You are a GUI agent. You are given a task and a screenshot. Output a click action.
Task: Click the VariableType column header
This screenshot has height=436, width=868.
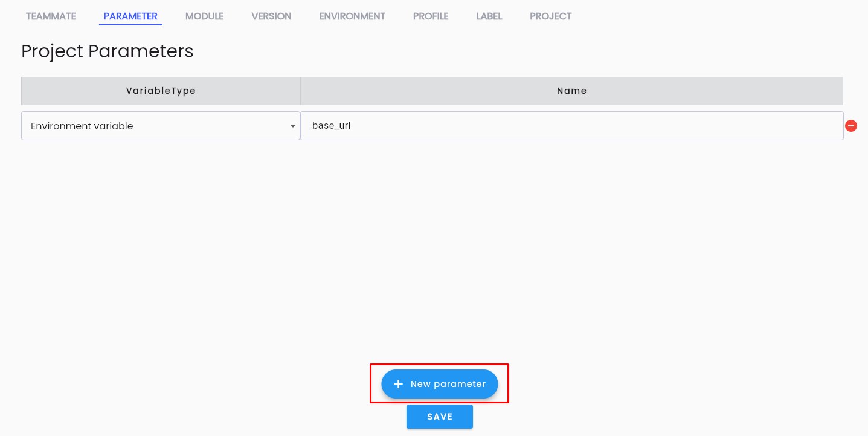tap(160, 91)
